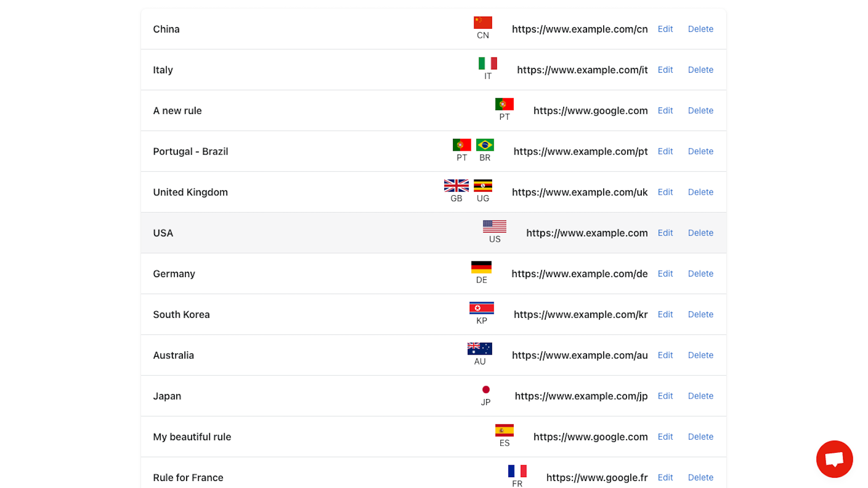Click the GB flag in United Kingdom row
This screenshot has width=868, height=488.
(x=456, y=185)
